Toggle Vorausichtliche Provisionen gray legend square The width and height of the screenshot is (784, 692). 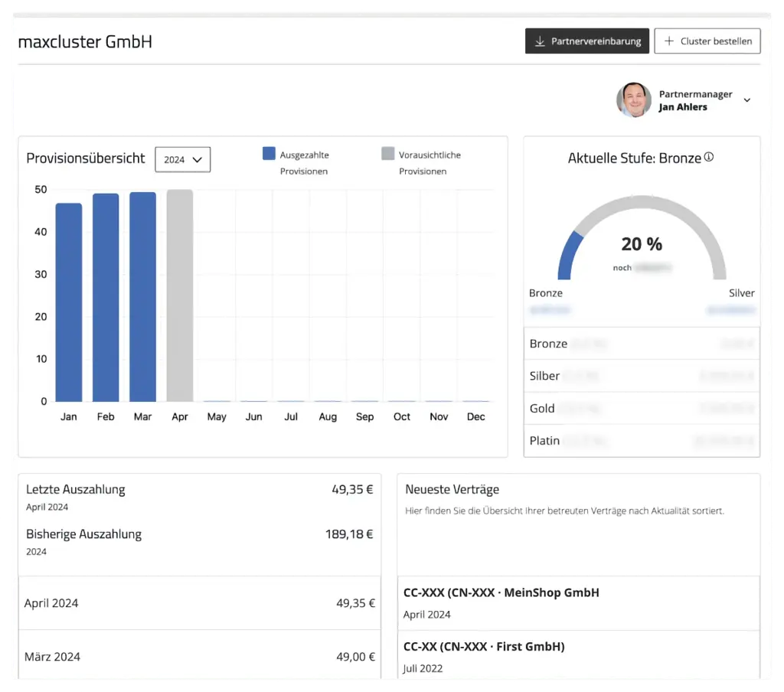click(x=387, y=154)
